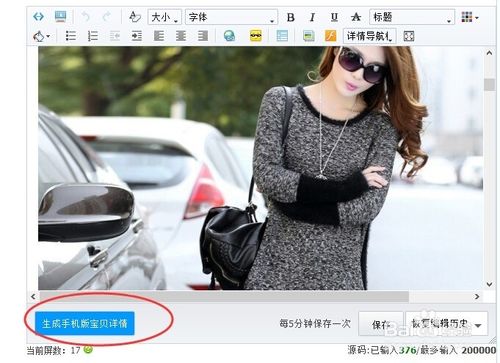Viewport: 500px width, 363px height.
Task: Click the horizontal scrollbar right arrow
Action: coord(477,296)
